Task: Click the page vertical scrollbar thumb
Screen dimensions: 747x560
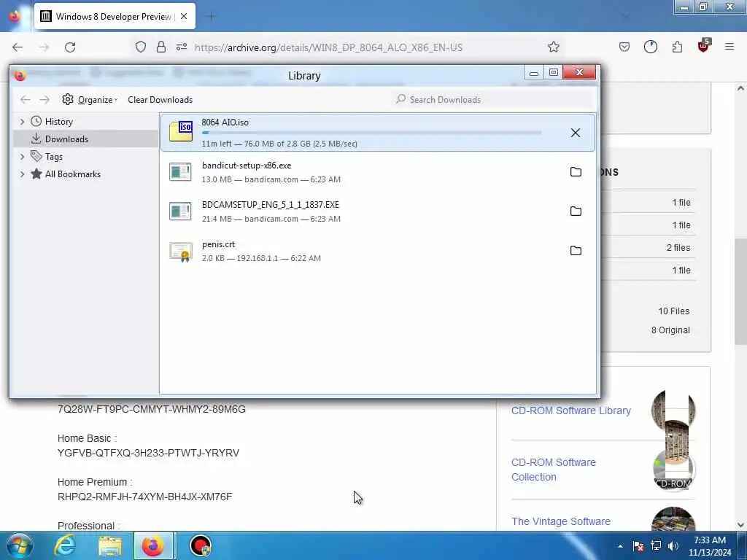Action: tap(740, 291)
